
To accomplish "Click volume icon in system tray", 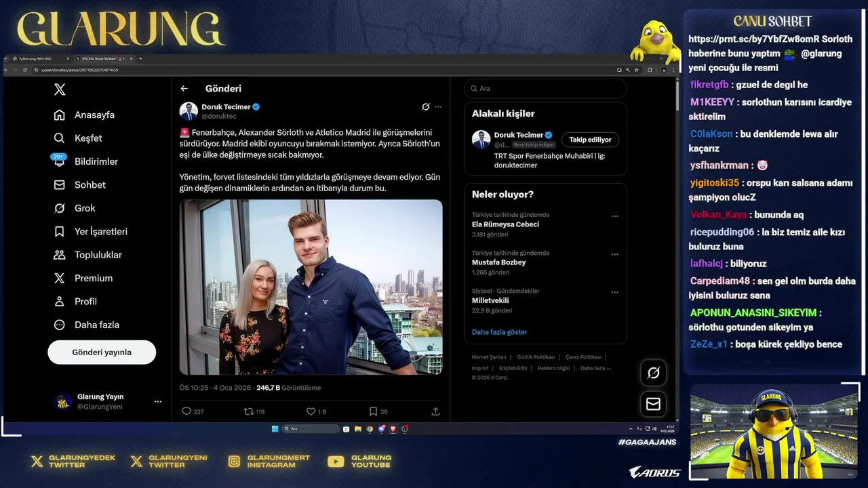I will click(x=654, y=429).
